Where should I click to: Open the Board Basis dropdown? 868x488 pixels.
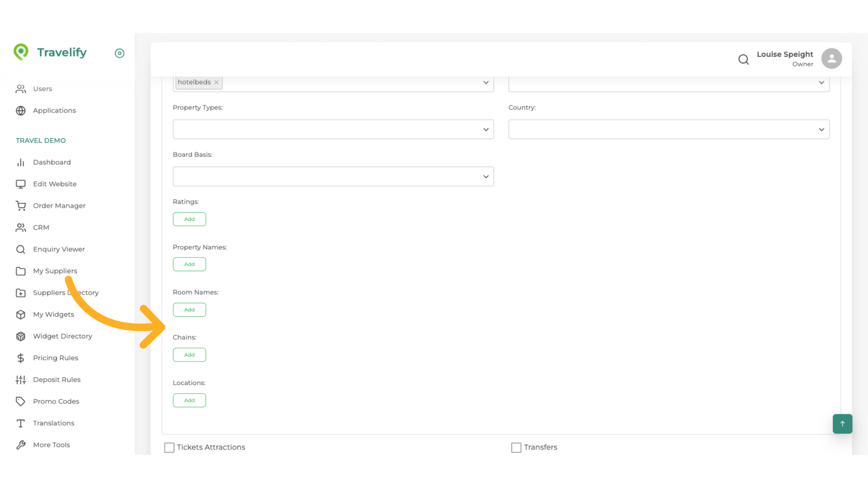point(333,176)
